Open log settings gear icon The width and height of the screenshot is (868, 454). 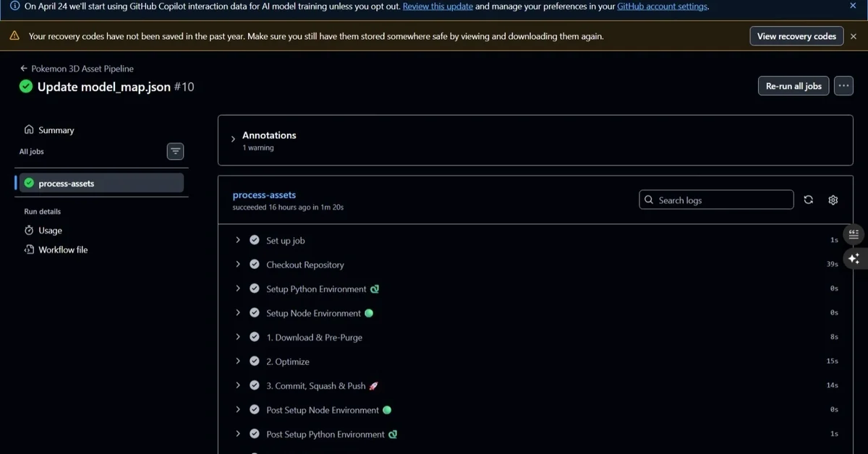pos(833,200)
